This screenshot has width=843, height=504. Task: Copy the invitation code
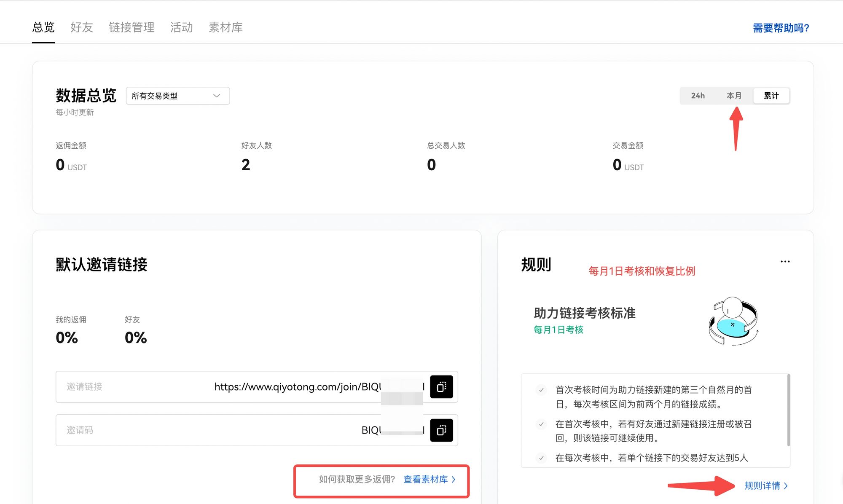441,430
